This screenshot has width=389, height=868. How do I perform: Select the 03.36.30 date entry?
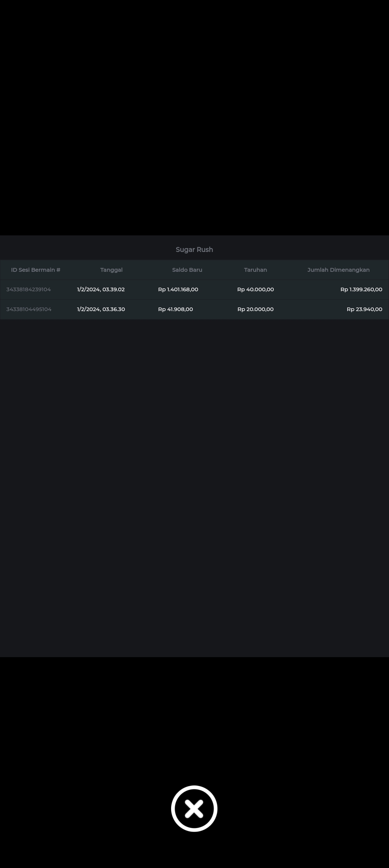101,309
